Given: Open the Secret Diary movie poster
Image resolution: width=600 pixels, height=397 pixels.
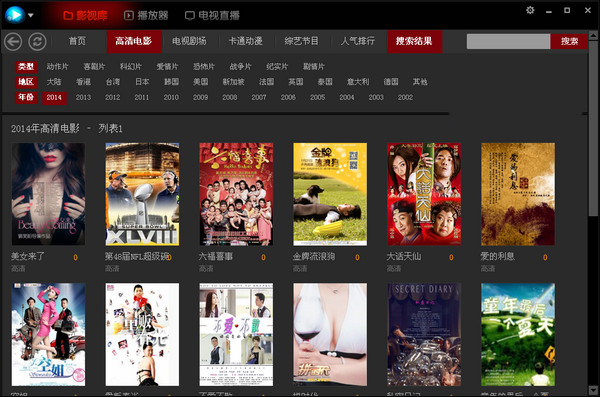Looking at the screenshot, I should click(x=424, y=335).
